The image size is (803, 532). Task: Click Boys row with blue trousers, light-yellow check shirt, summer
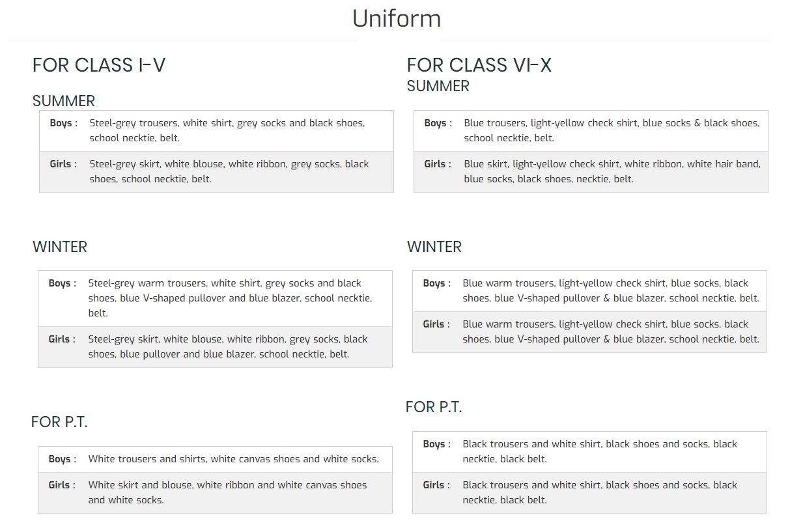pos(591,131)
